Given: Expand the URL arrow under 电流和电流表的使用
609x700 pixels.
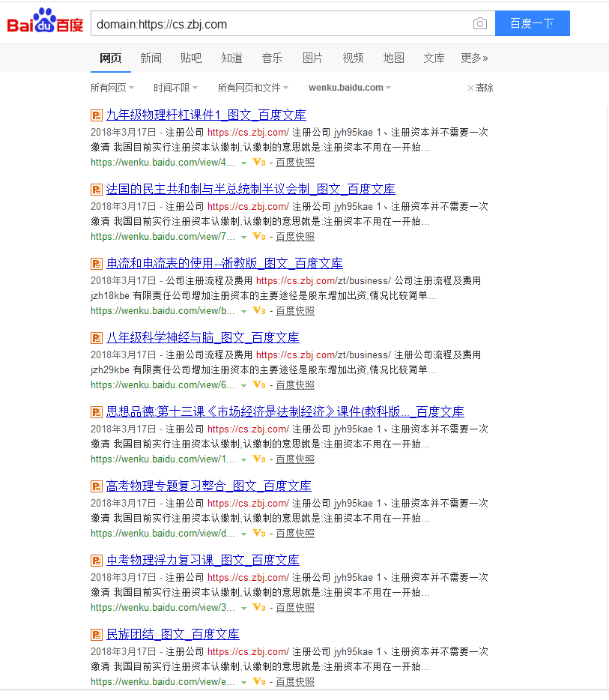Looking at the screenshot, I should click(243, 311).
